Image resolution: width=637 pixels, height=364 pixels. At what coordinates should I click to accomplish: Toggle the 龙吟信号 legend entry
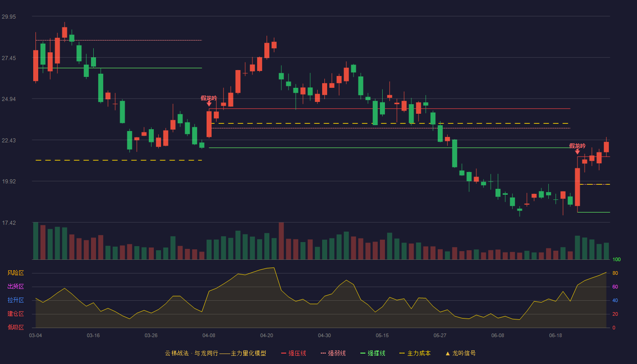click(x=460, y=353)
